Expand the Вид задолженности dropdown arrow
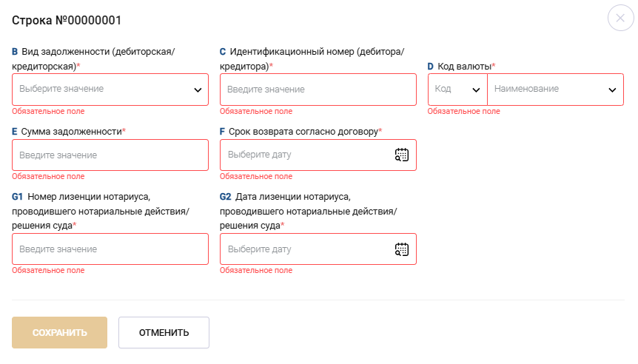Viewport: 638px width, 364px height. coord(198,90)
